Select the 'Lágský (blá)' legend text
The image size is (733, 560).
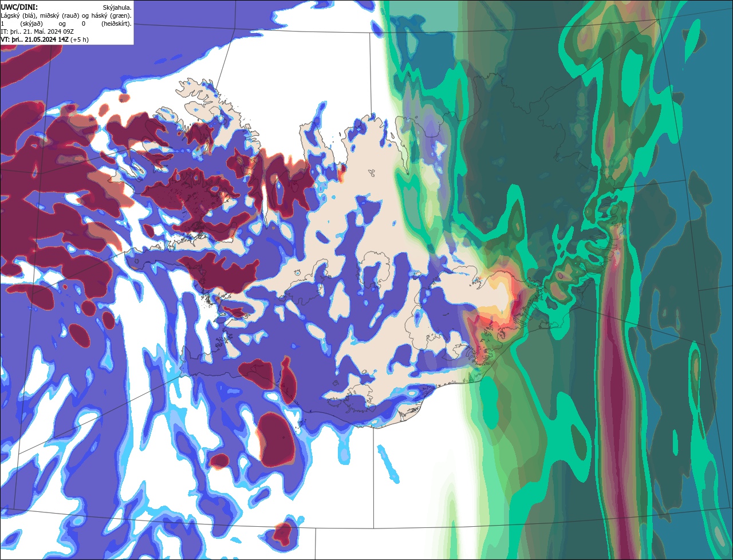(18, 16)
